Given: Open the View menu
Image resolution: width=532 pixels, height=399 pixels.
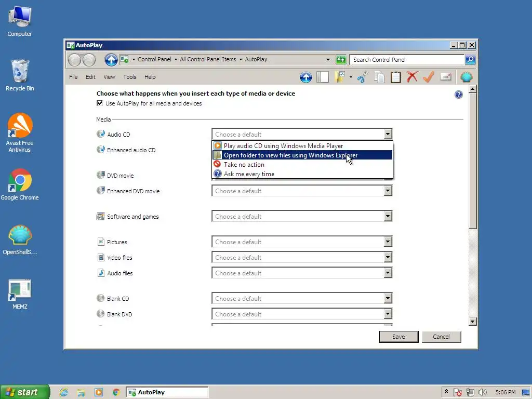Looking at the screenshot, I should coord(109,77).
